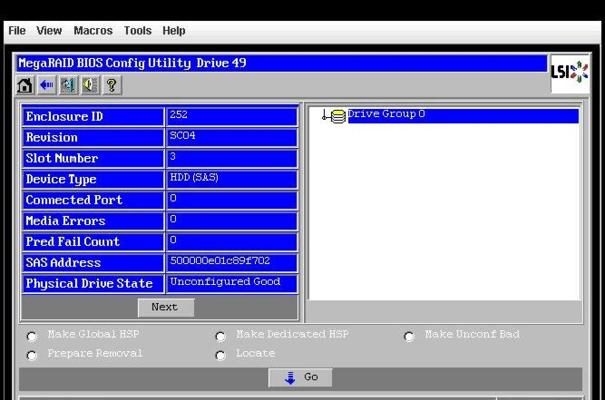Select the Make Dedicated HSP option
Viewport: 605px width, 400px height.
[220, 336]
